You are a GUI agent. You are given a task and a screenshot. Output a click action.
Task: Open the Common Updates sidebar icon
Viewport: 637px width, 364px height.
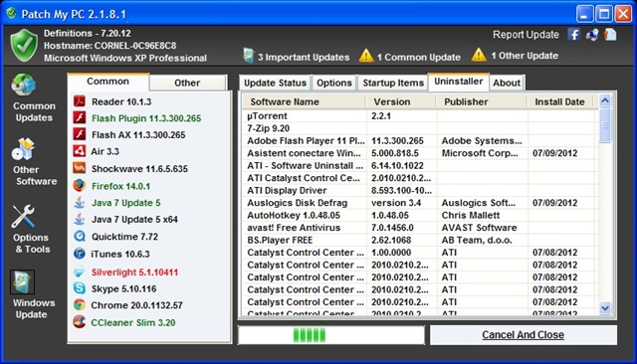tap(24, 85)
